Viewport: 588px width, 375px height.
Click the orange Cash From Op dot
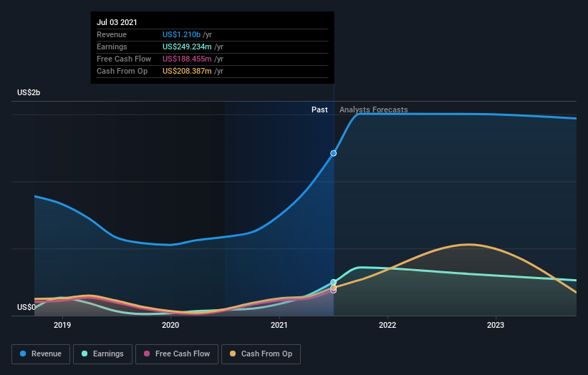[233, 354]
